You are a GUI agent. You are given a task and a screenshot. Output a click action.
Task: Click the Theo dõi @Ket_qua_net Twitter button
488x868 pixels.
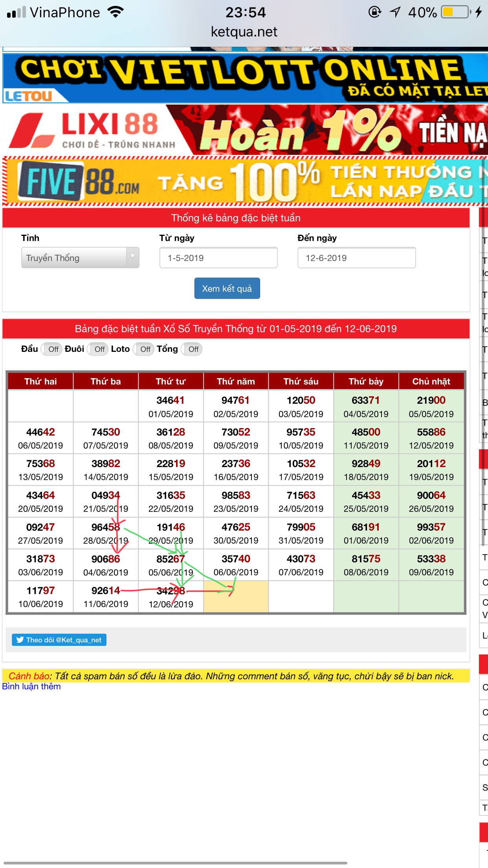tap(59, 640)
